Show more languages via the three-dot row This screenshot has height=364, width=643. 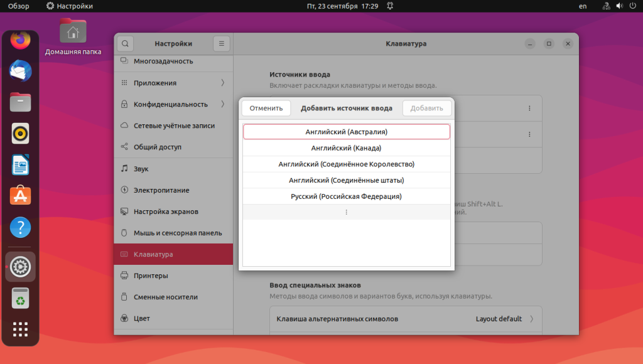(x=347, y=212)
